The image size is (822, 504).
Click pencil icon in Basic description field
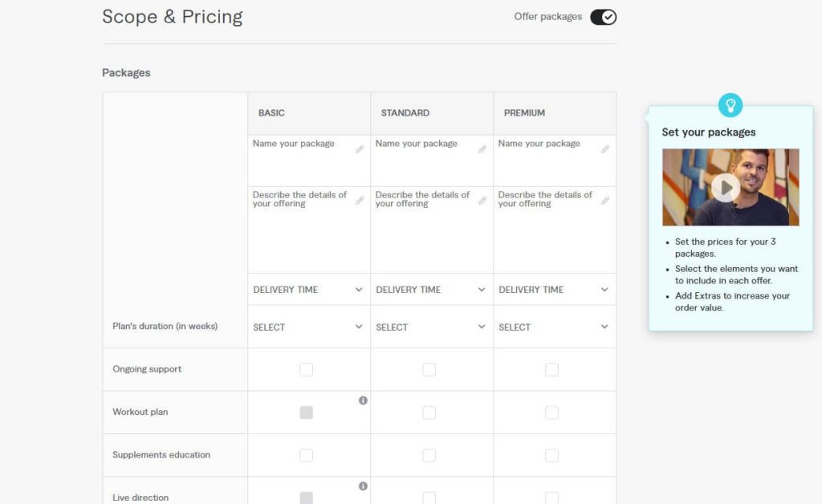(360, 201)
